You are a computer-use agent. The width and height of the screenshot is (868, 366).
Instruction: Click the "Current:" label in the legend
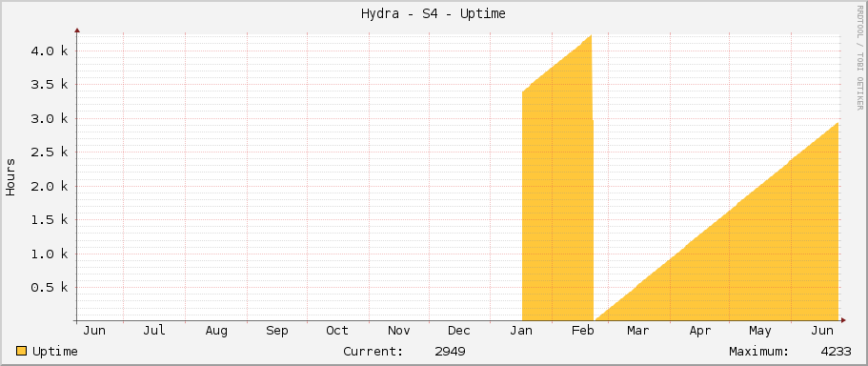[x=373, y=352]
